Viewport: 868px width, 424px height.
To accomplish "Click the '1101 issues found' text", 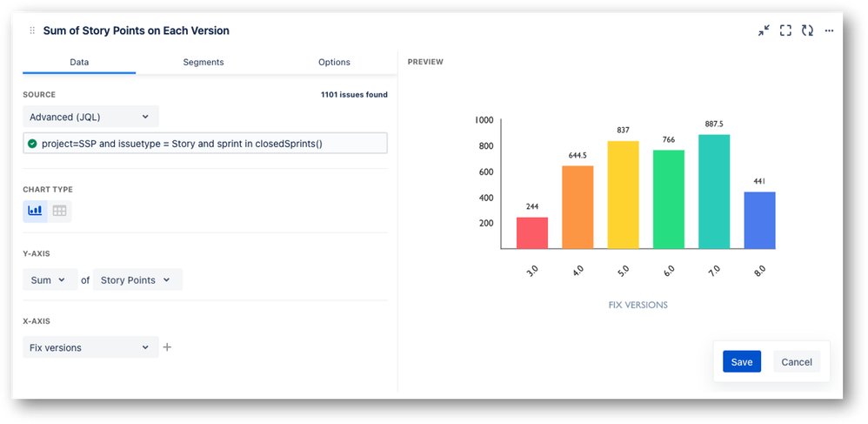I will click(x=354, y=95).
